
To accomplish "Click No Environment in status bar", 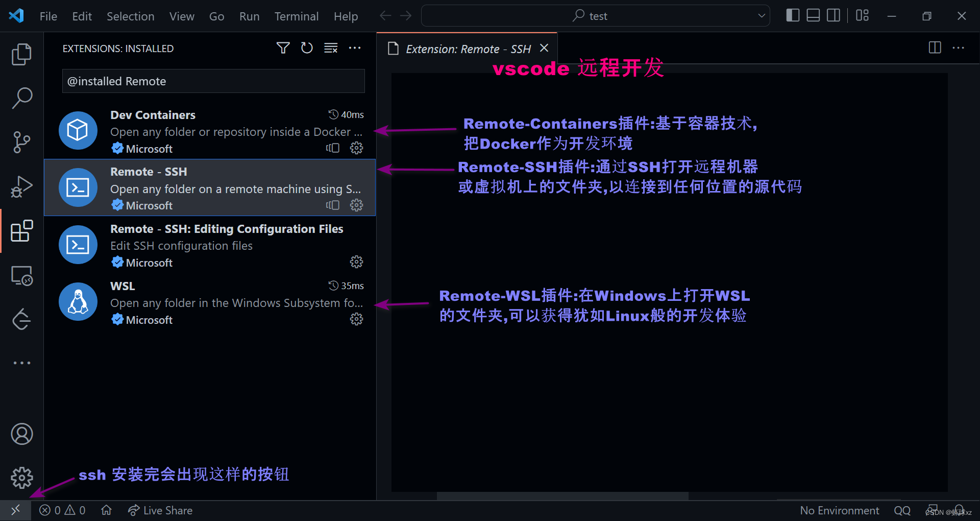I will (x=840, y=510).
